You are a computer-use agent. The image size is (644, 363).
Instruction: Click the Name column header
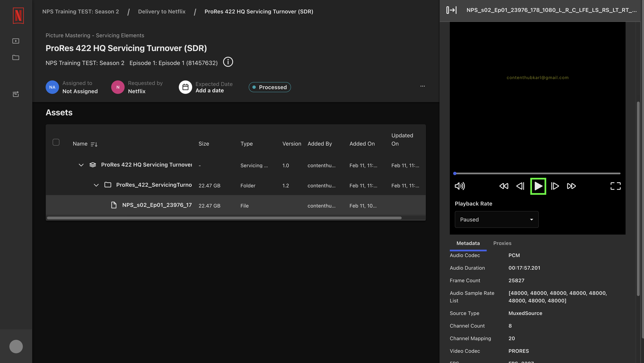80,144
